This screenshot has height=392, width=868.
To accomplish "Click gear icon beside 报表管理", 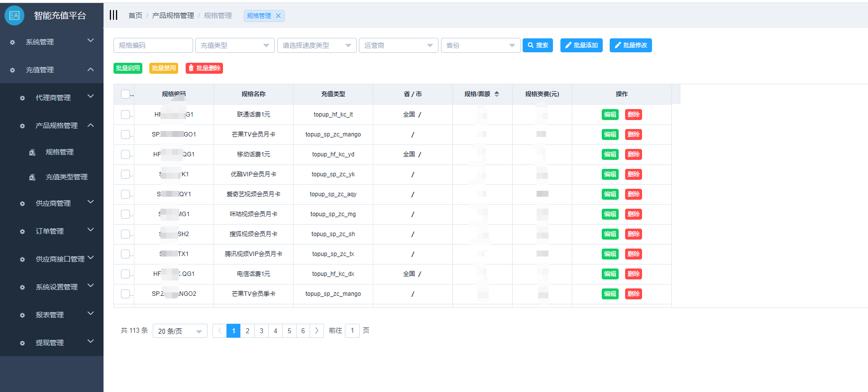I will [22, 315].
